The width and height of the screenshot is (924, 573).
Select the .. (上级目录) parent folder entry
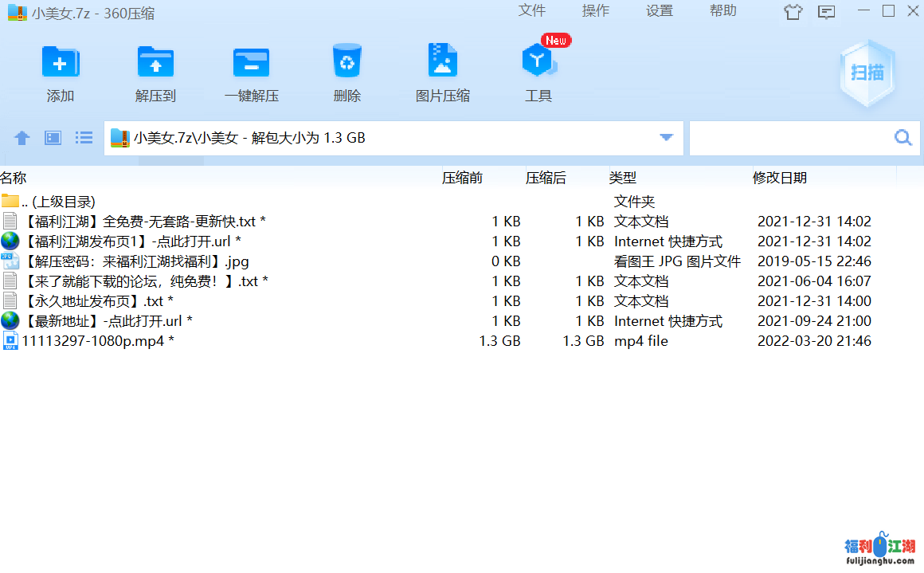(x=58, y=202)
